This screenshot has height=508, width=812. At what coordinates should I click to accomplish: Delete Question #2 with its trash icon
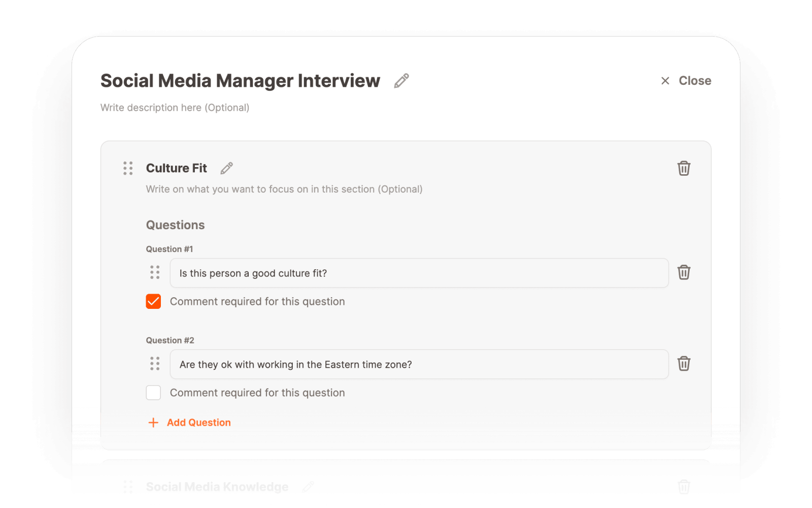(x=684, y=364)
